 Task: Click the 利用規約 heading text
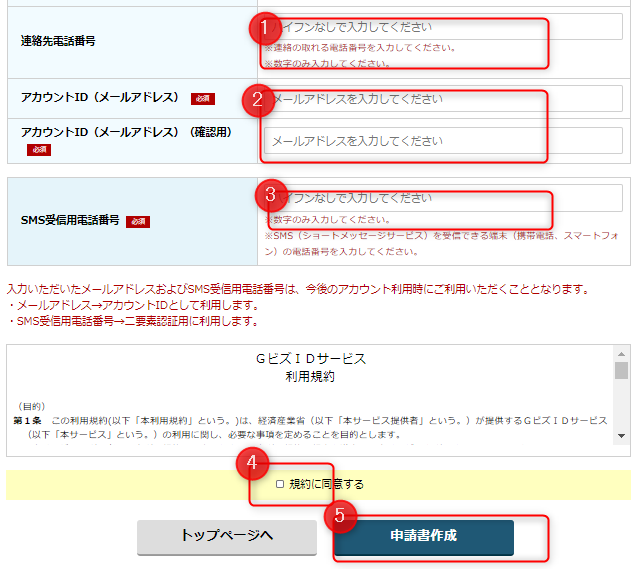click(x=310, y=376)
